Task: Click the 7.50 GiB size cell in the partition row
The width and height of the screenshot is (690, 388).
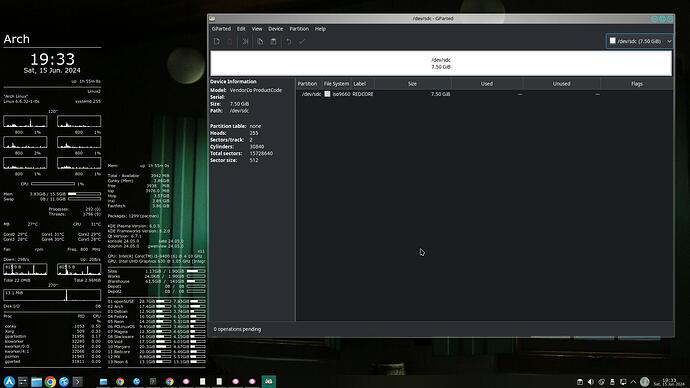Action: tap(440, 94)
